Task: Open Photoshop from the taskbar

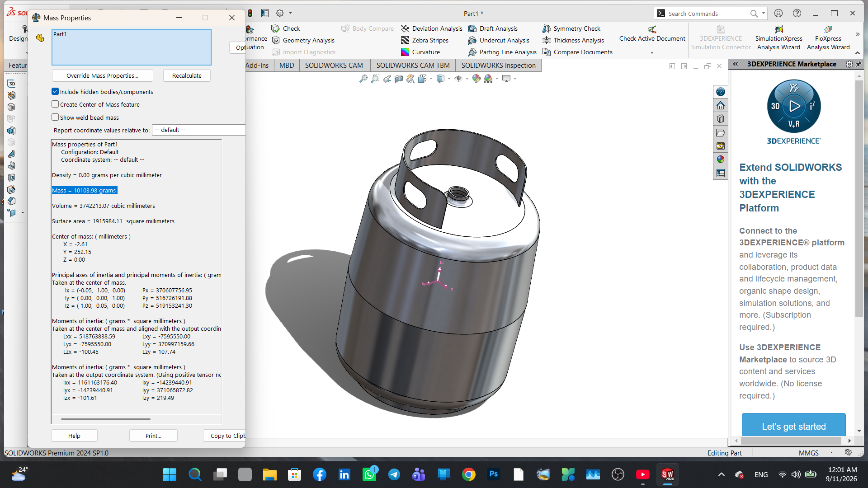Action: coord(494,474)
